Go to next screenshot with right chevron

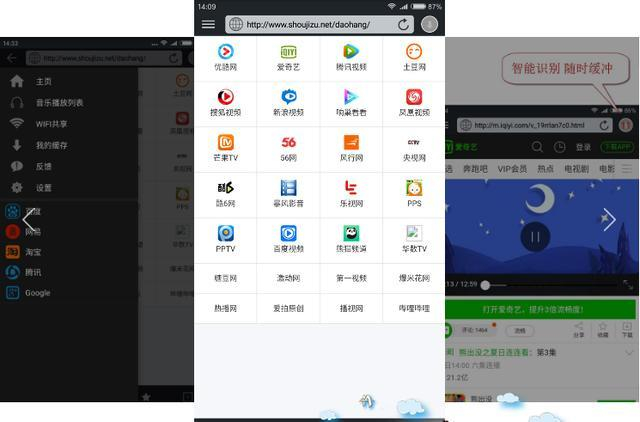click(609, 220)
